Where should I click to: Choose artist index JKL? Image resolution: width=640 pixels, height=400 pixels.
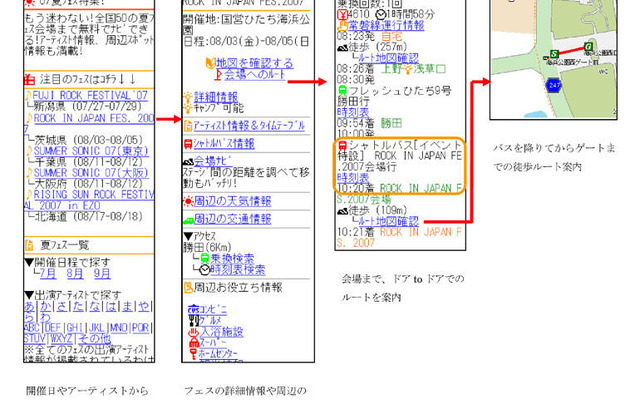(97, 328)
